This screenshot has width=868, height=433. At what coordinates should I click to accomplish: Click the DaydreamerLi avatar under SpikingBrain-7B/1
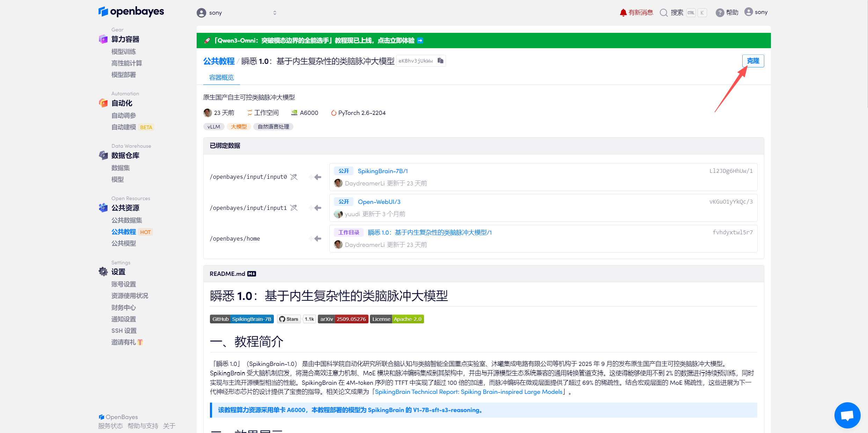[x=338, y=183]
